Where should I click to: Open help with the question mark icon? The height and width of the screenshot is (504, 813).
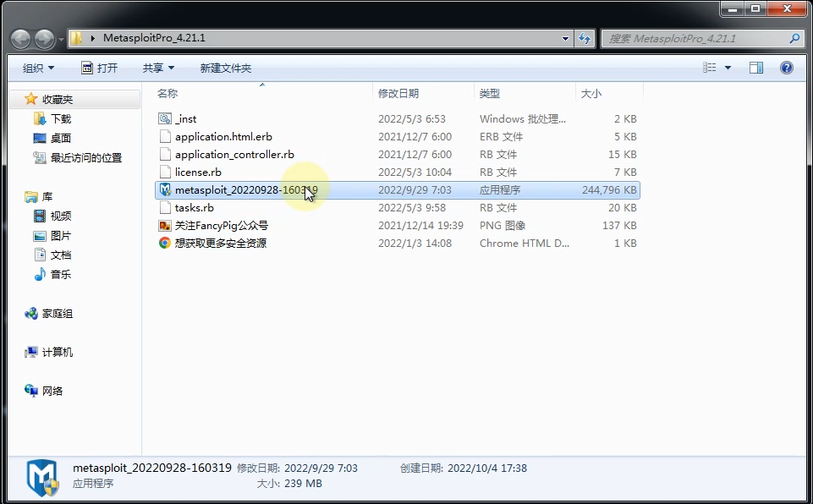786,68
